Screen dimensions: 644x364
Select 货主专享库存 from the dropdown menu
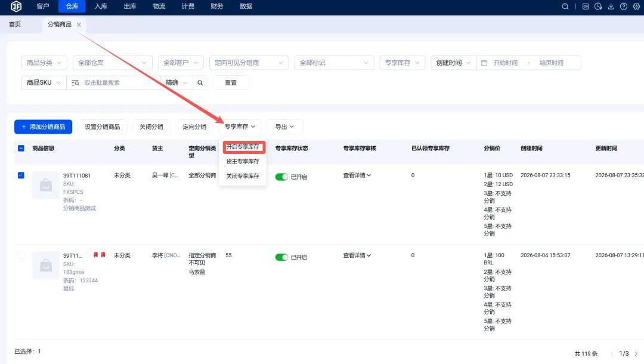(243, 162)
